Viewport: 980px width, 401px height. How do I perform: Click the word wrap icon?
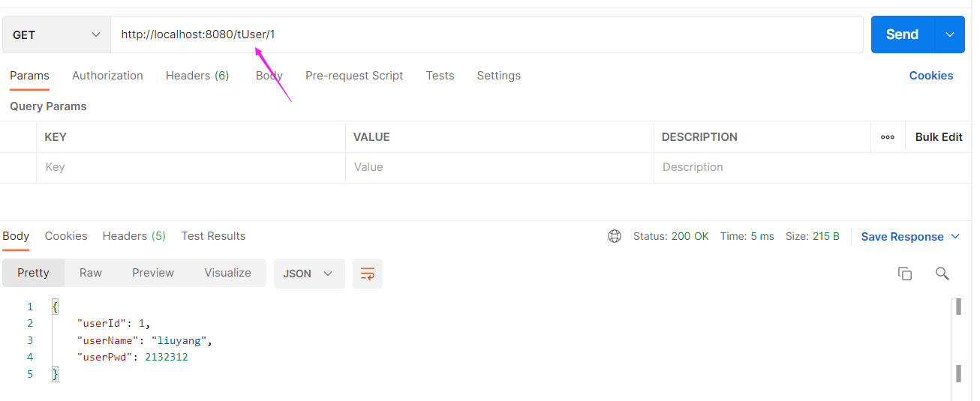pos(368,274)
